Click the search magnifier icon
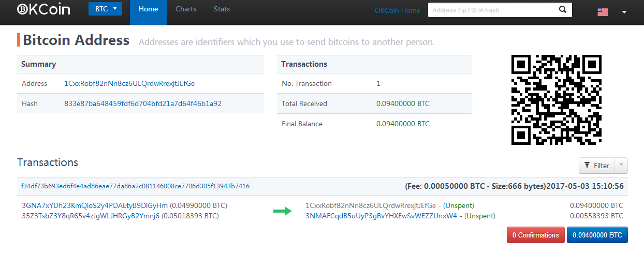The width and height of the screenshot is (644, 253). [563, 10]
